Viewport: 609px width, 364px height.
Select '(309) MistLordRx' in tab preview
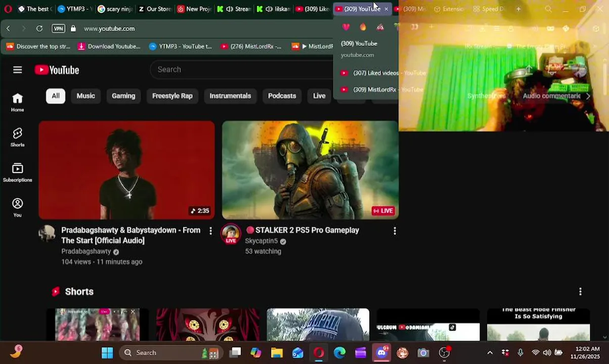click(x=381, y=89)
